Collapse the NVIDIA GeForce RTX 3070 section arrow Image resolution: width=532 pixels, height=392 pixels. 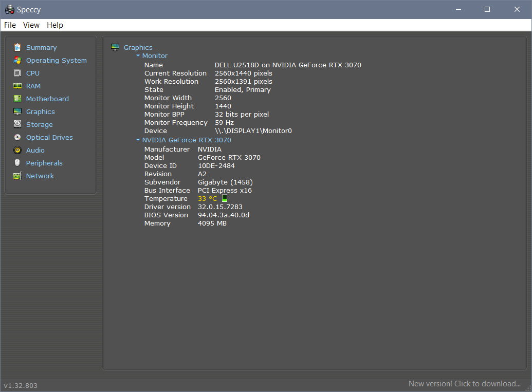coord(138,140)
